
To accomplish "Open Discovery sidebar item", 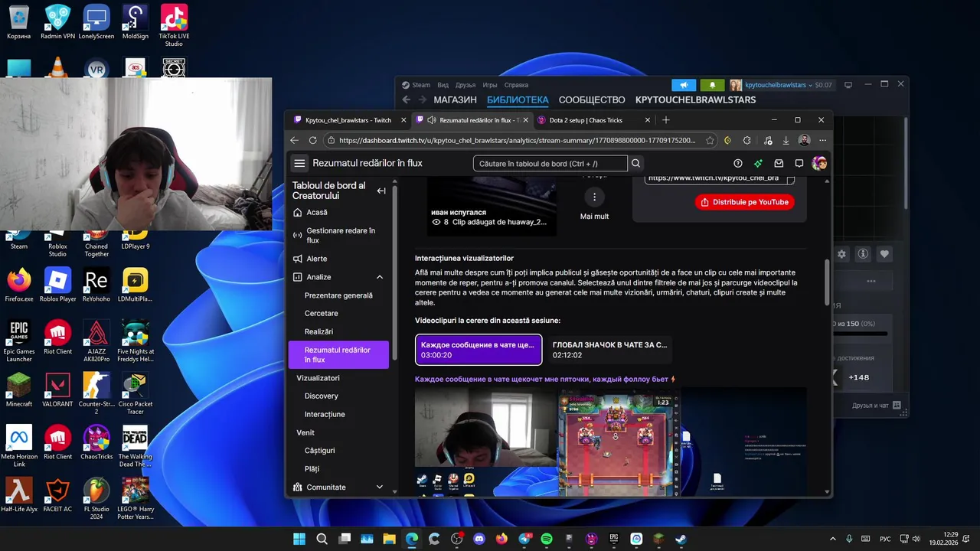I will (x=321, y=396).
